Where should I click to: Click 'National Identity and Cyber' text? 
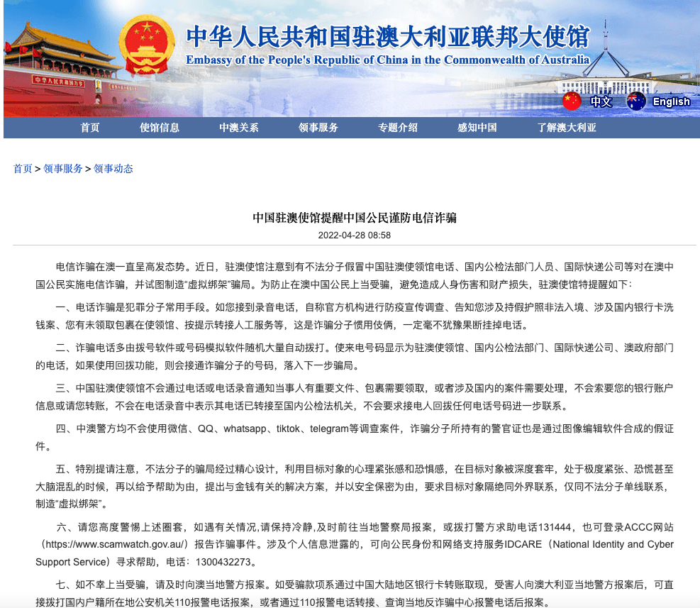click(613, 545)
